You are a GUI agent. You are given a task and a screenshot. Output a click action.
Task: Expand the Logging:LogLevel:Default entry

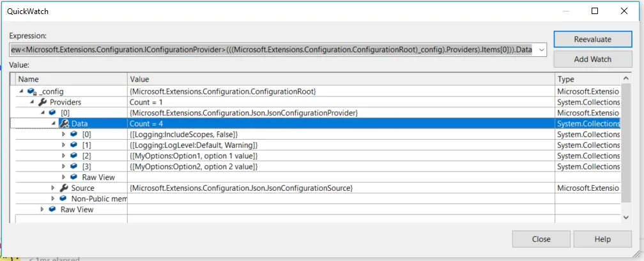click(x=64, y=145)
